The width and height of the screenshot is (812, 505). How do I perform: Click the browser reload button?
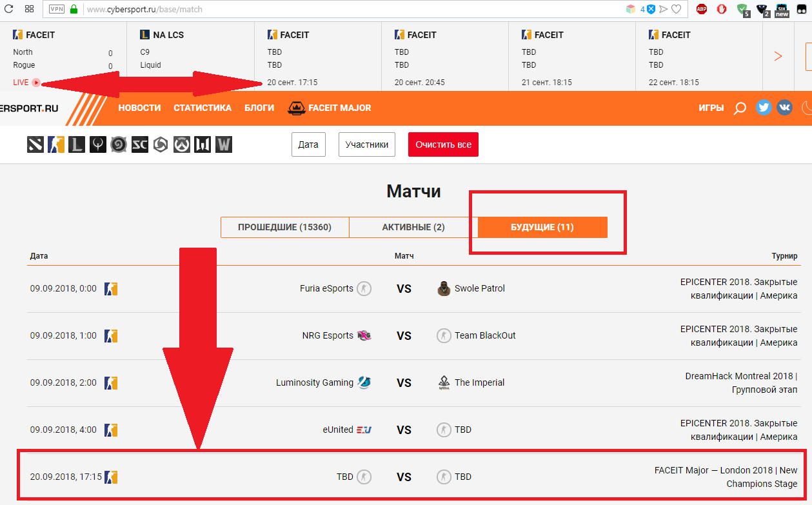[9, 9]
